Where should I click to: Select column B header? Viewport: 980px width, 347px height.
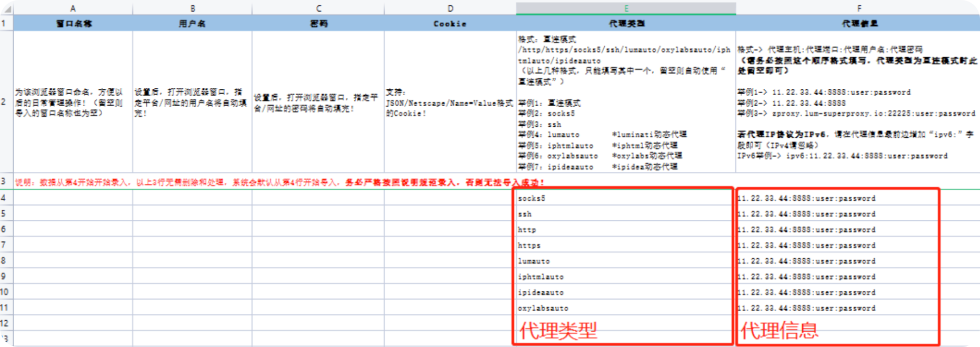[193, 8]
